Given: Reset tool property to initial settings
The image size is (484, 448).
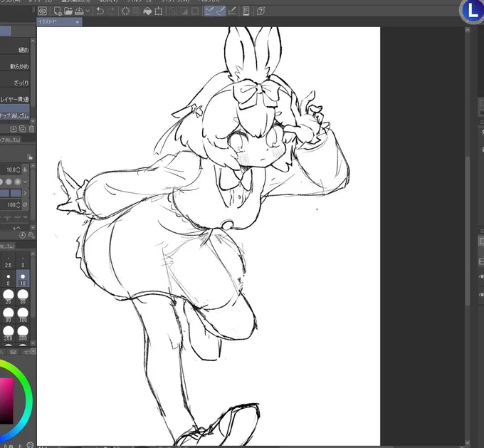Looking at the screenshot, I should [x=22, y=236].
